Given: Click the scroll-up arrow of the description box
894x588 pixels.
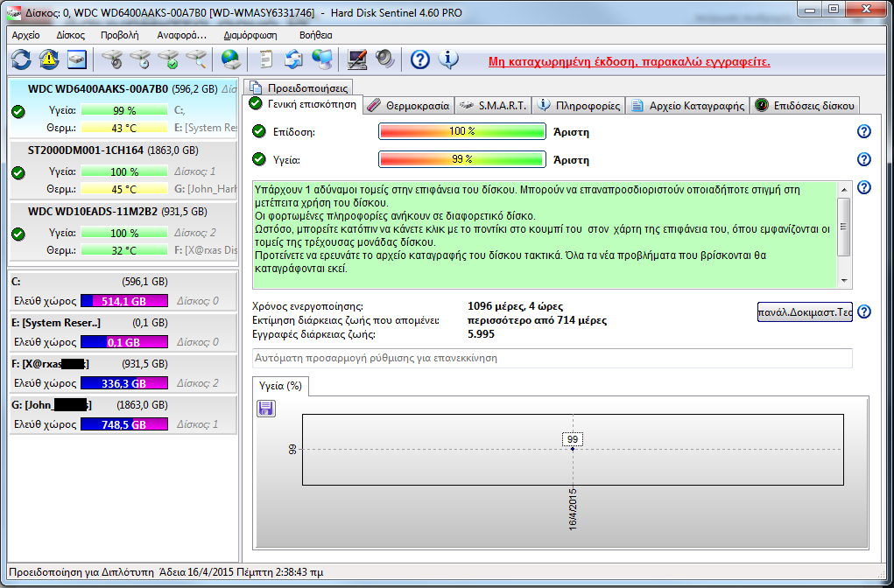Looking at the screenshot, I should click(844, 190).
